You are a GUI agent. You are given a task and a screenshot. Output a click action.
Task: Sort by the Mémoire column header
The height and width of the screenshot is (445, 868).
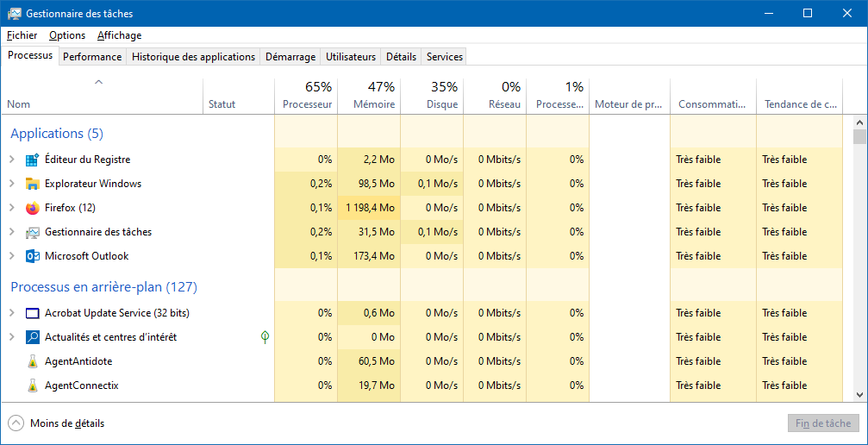tap(369, 96)
